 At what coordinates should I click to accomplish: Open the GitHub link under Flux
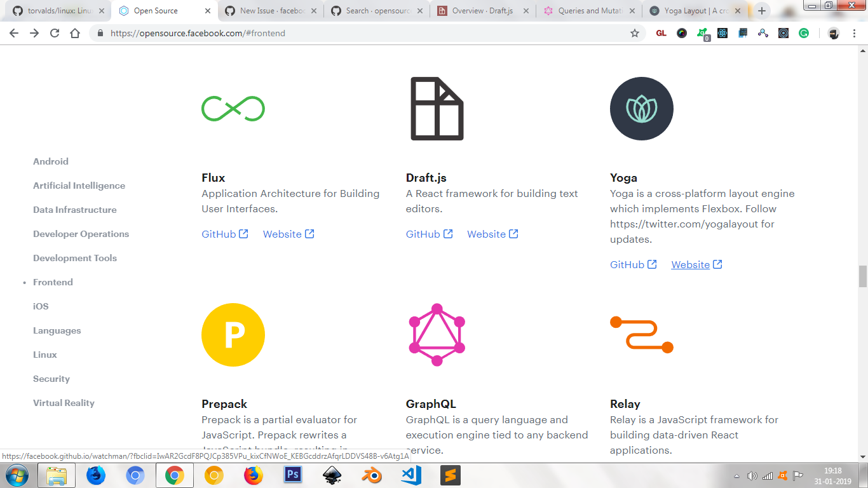[x=219, y=234]
